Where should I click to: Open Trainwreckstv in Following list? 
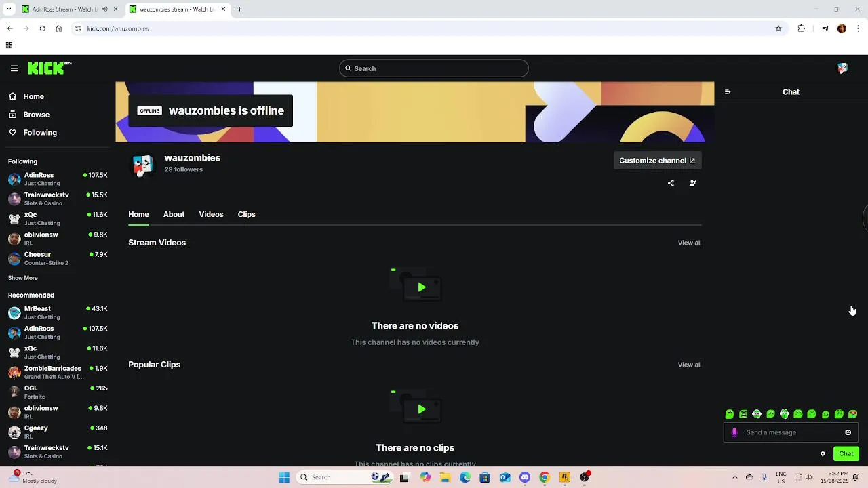[58, 199]
